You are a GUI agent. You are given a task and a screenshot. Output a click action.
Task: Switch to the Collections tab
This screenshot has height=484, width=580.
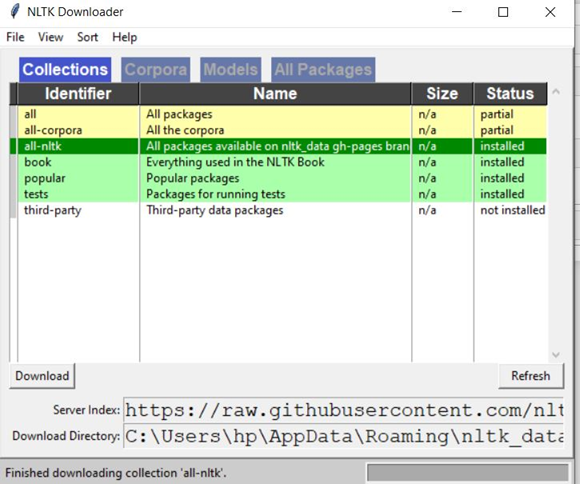point(65,70)
